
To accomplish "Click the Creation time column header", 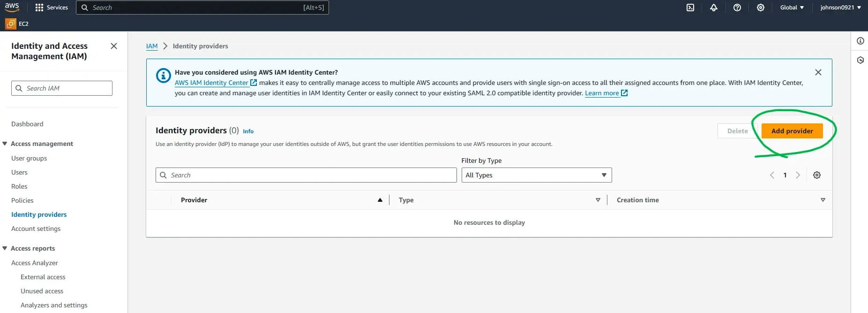I will 638,200.
